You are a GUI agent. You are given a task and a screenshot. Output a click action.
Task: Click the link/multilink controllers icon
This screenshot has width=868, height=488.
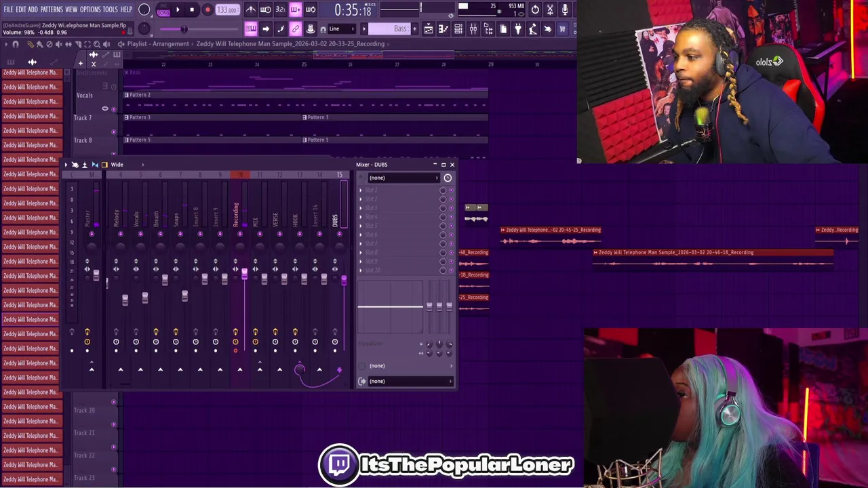295,28
